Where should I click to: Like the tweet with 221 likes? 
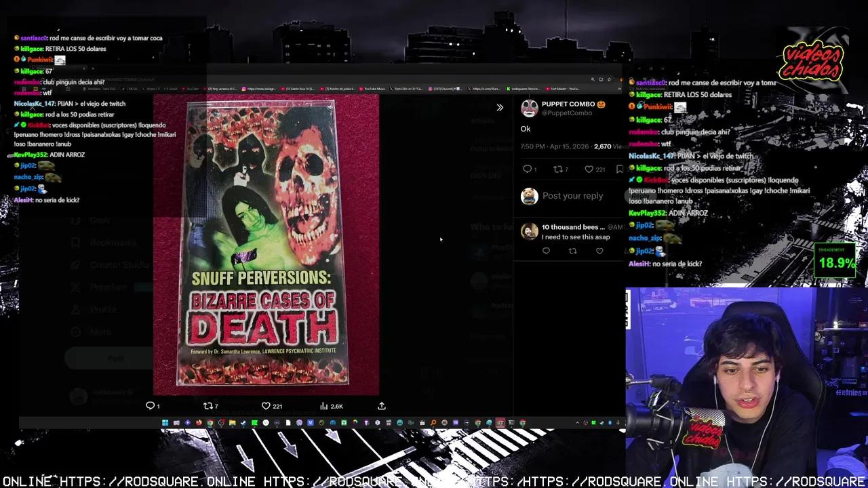(266, 405)
